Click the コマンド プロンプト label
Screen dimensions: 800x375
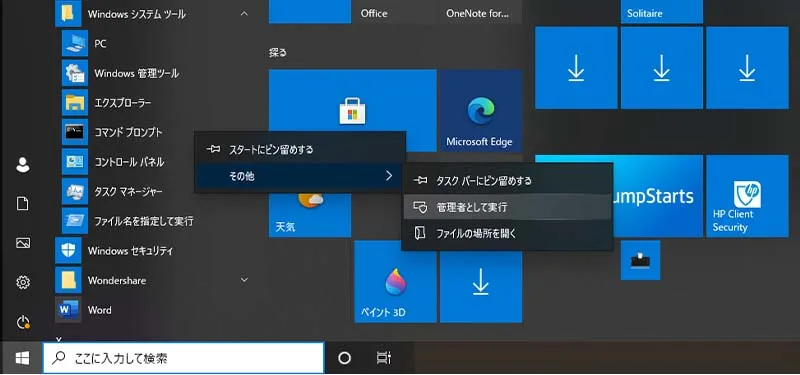pyautogui.click(x=129, y=132)
